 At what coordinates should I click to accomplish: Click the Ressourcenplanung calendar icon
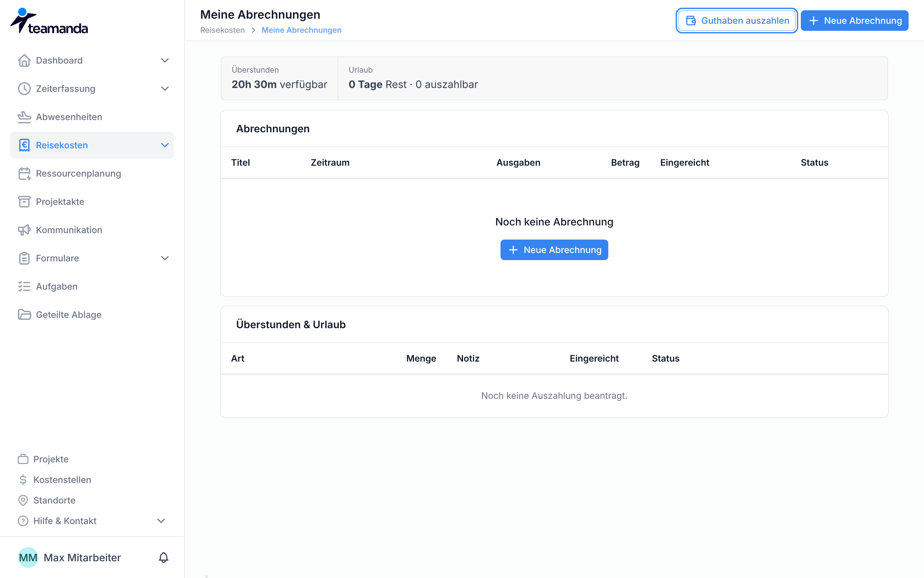[x=24, y=173]
